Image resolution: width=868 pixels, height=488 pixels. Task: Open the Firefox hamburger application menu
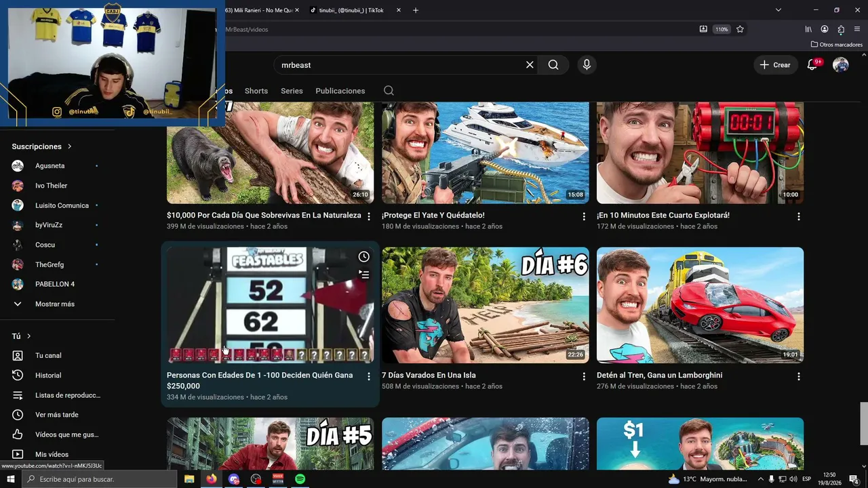(857, 29)
